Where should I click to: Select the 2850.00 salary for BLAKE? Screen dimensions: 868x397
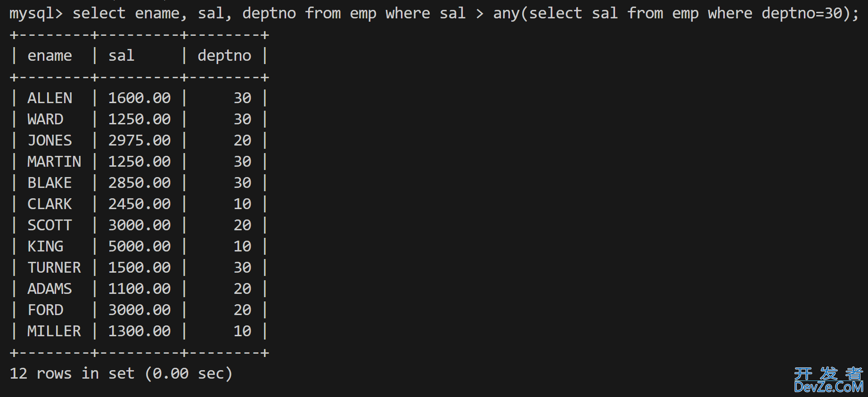139,183
